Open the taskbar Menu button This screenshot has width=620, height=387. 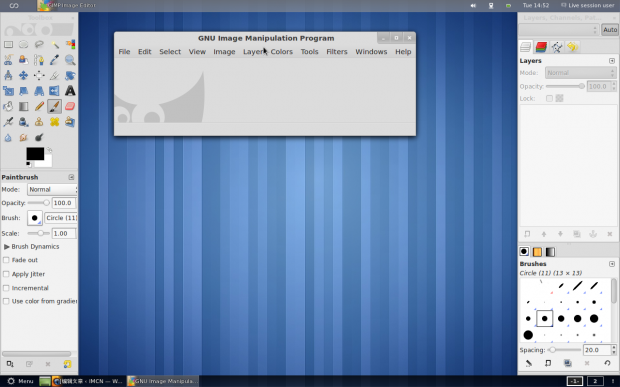pos(21,381)
